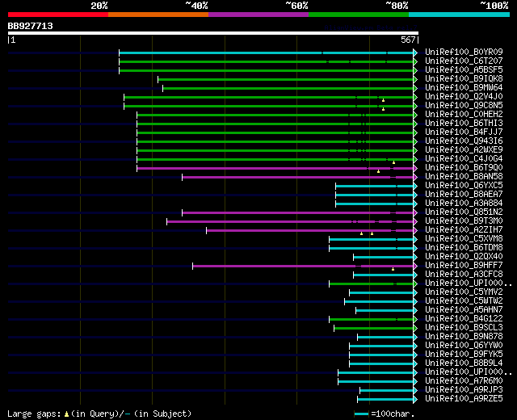This screenshot has width=517, height=420.
Task: Click the UniRef100_A2ZIH7 label
Action: (464, 230)
